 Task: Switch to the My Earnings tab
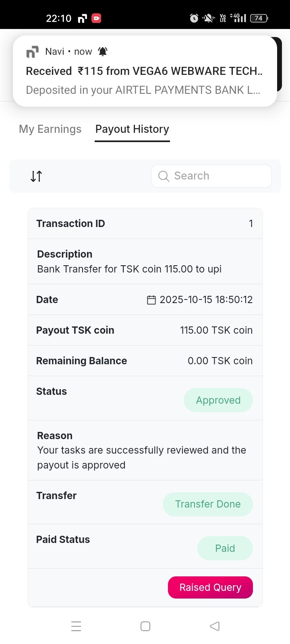[50, 129]
